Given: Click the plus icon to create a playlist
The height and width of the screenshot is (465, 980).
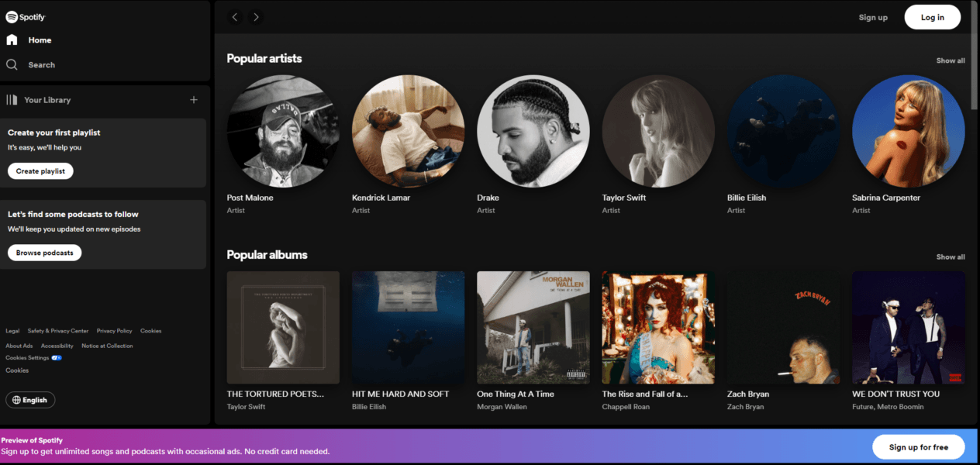Looking at the screenshot, I should pyautogui.click(x=193, y=99).
